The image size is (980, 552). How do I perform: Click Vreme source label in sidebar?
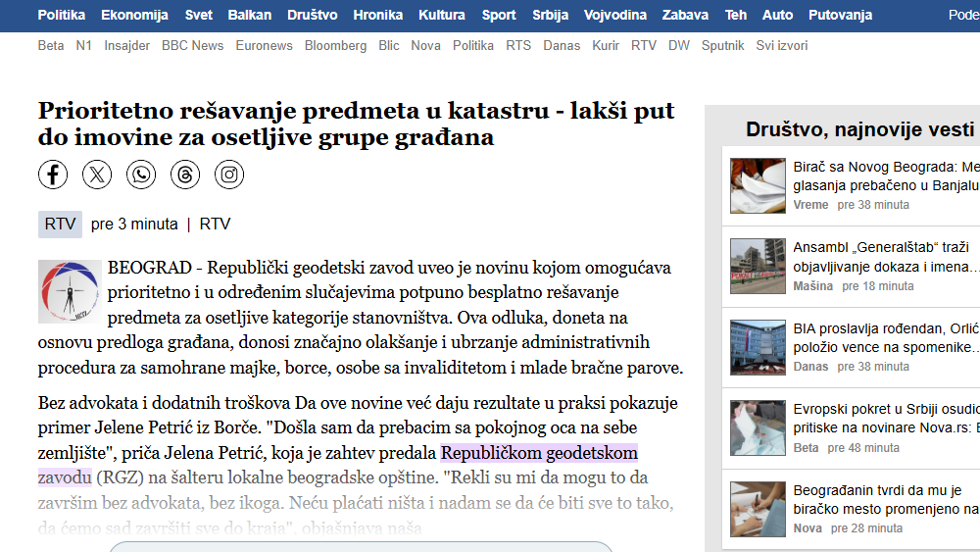810,204
